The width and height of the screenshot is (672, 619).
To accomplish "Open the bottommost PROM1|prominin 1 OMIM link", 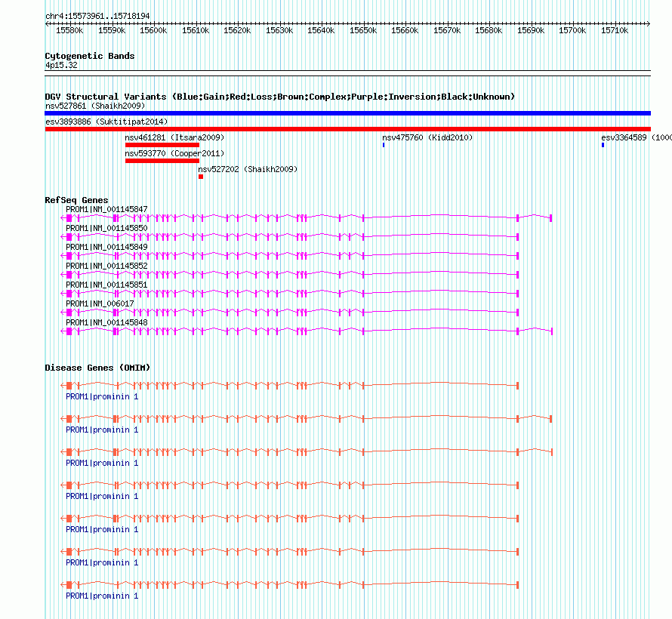I will [102, 596].
